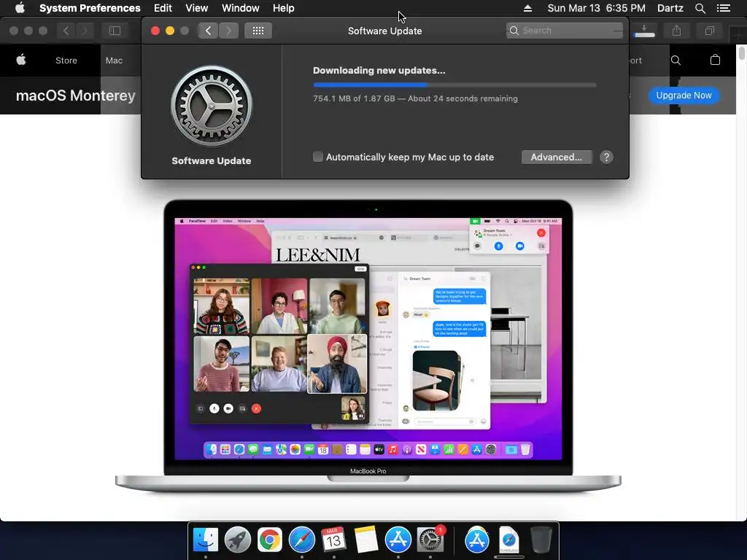Viewport: 747px width, 560px height.
Task: Open the downloaded Safari file in Dock
Action: (508, 540)
